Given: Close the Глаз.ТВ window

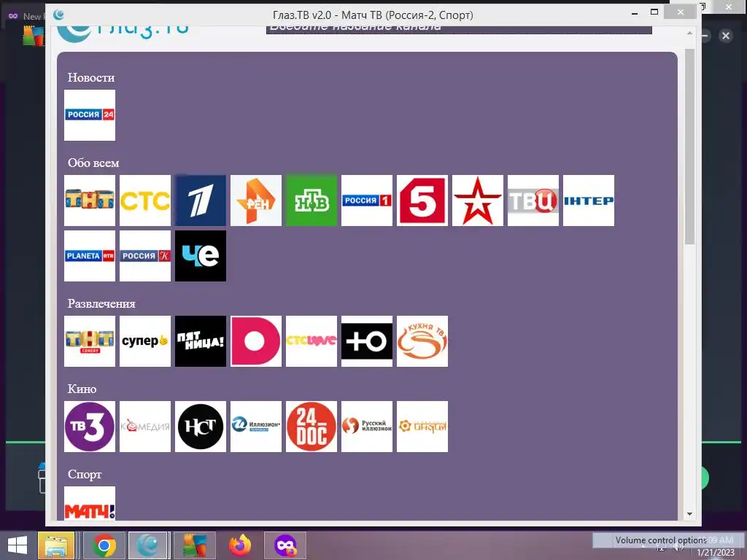Looking at the screenshot, I should click(x=681, y=12).
